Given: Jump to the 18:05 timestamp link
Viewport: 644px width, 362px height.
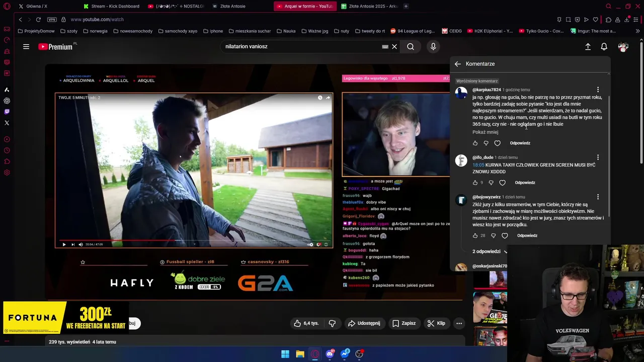Looking at the screenshot, I should 478,165.
